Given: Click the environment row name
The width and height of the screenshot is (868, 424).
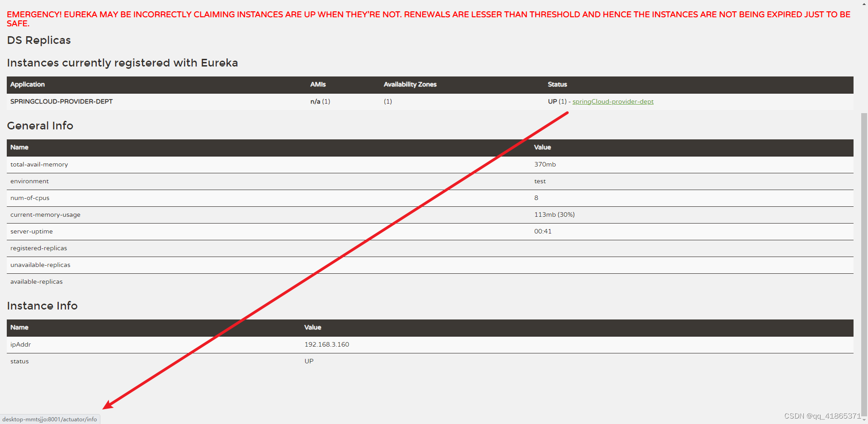Looking at the screenshot, I should click(x=29, y=181).
